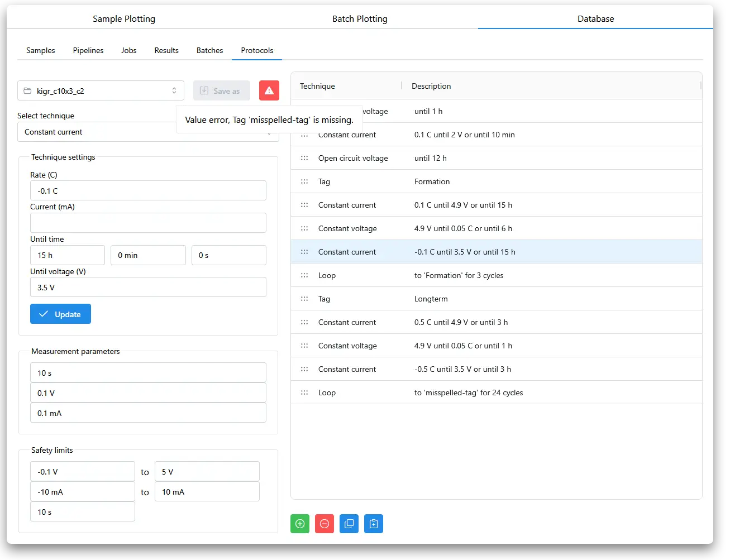Select row '-0.5 C until 3.5 V or until 3 h'
Screen dimensions: 730x560
tap(497, 369)
